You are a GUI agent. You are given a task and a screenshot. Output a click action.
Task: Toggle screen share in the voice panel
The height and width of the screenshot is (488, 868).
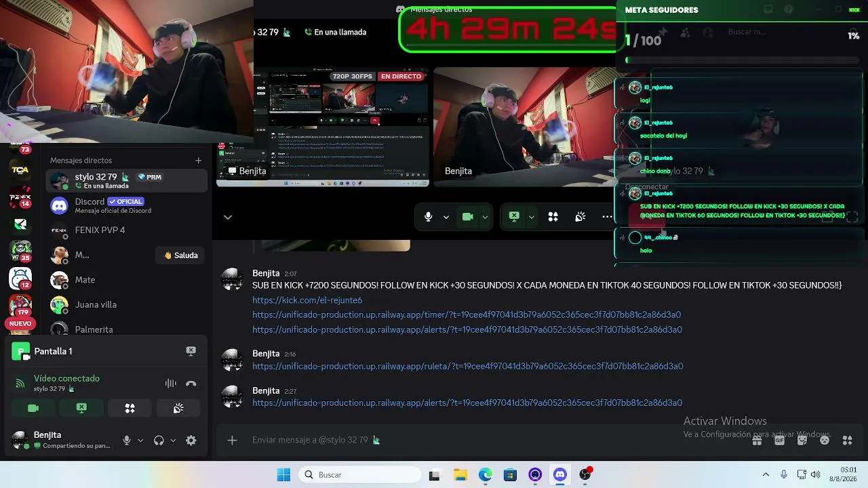click(81, 408)
